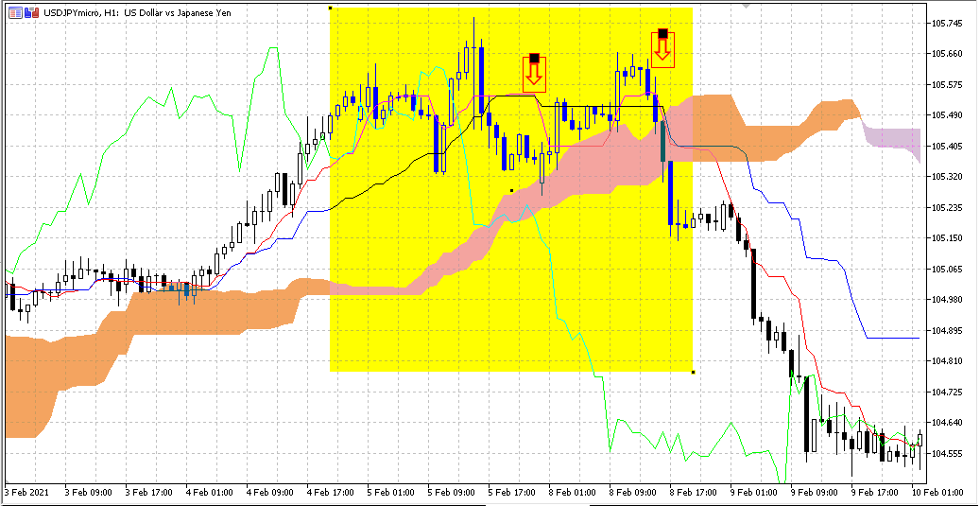Image resolution: width=980 pixels, height=506 pixels.
Task: Click the 104.895 price label
Action: coord(947,330)
